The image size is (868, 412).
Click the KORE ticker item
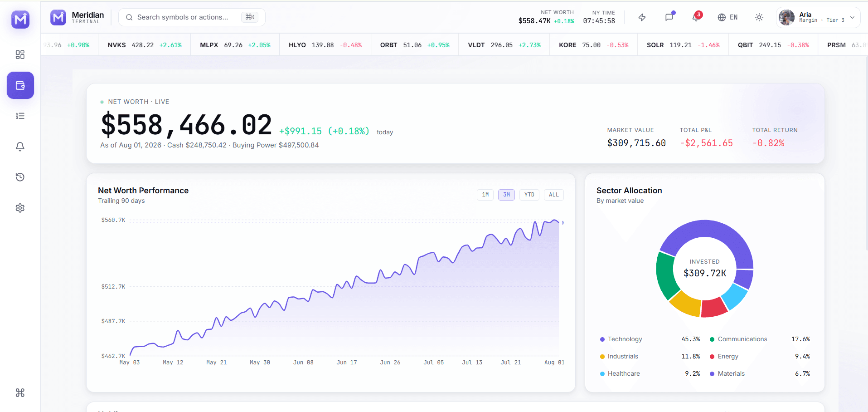coord(593,45)
